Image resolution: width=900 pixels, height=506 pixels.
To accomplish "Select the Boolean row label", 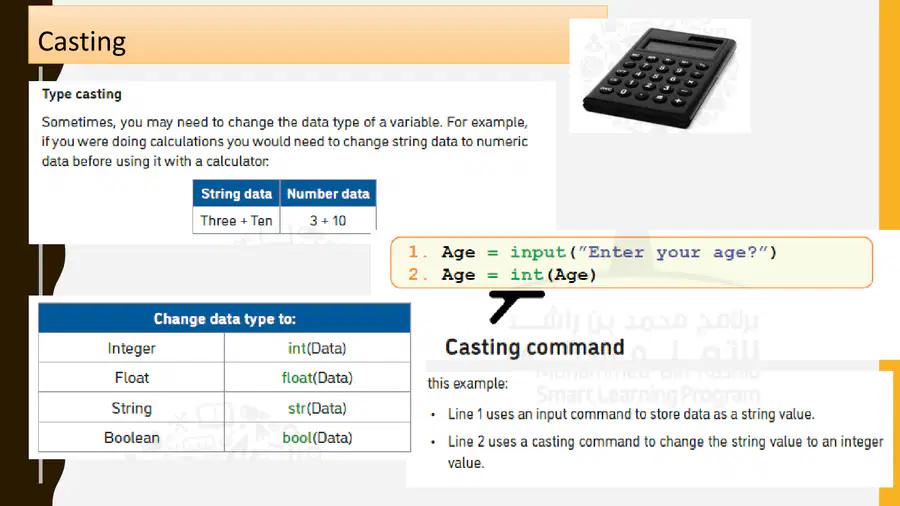I will tap(131, 438).
